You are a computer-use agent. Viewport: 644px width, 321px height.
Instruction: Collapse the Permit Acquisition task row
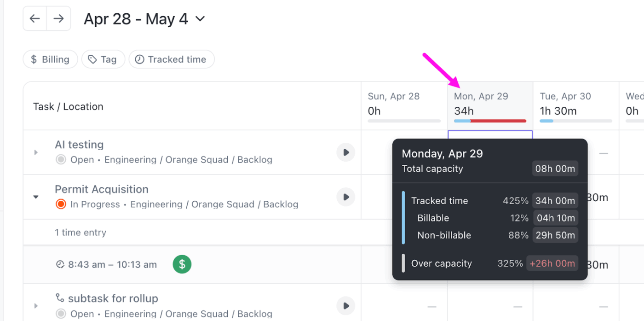[36, 196]
